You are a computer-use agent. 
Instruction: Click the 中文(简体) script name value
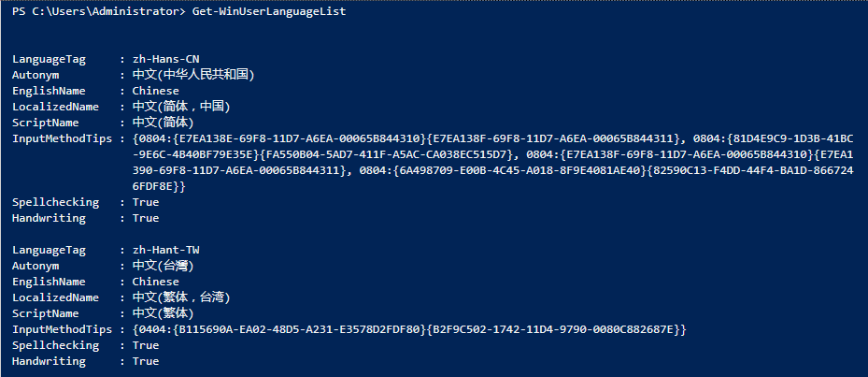click(164, 123)
